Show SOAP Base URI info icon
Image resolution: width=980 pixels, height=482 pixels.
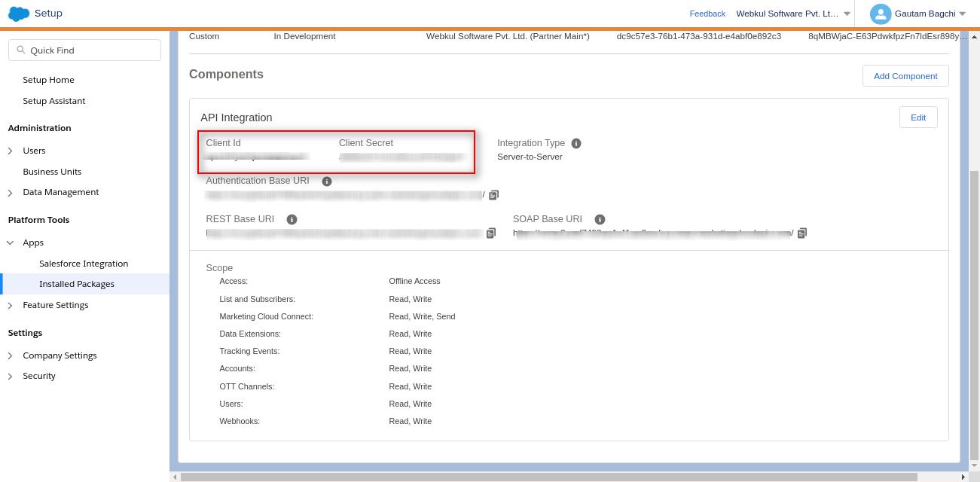click(x=600, y=220)
